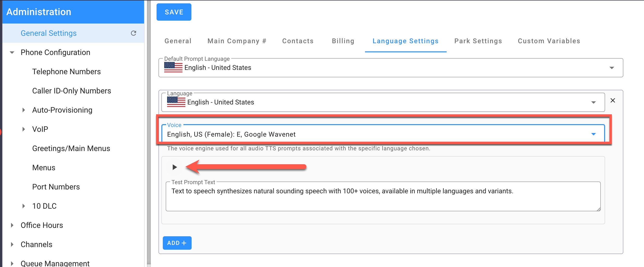Viewport: 644px width, 267px height.
Task: Open the Custom Variables tab
Action: coord(549,41)
